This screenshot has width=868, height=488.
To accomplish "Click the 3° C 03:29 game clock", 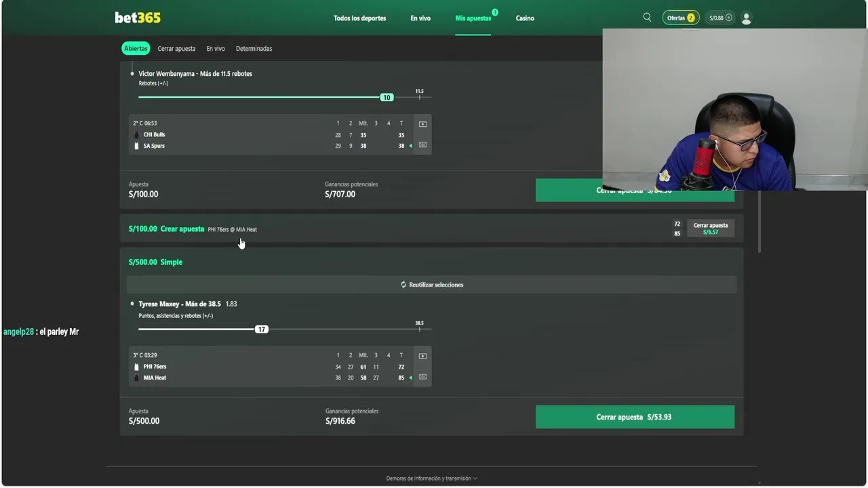I will (145, 355).
